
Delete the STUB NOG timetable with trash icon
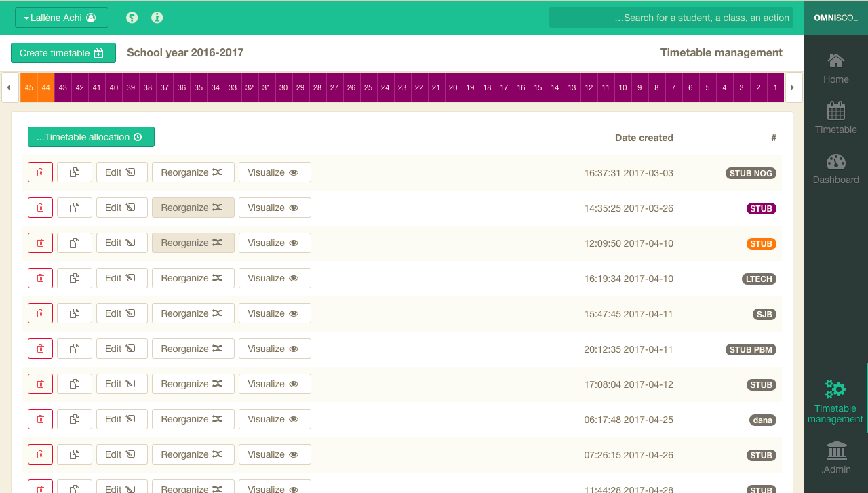point(40,172)
